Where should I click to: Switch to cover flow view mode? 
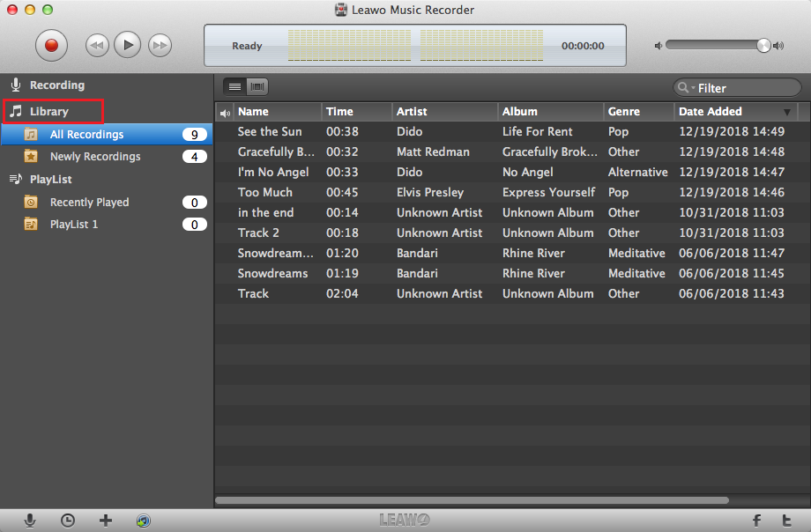coord(257,86)
